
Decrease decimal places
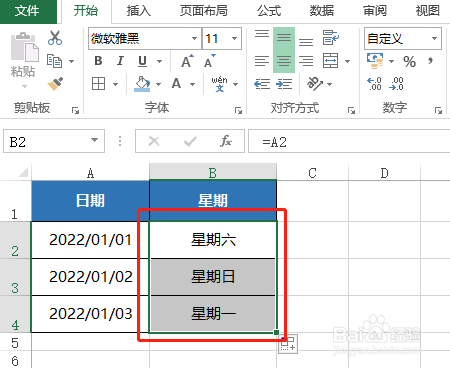pos(396,84)
